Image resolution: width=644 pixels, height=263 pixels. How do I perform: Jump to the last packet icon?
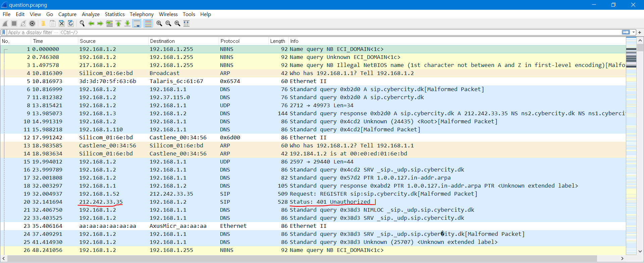(x=127, y=23)
